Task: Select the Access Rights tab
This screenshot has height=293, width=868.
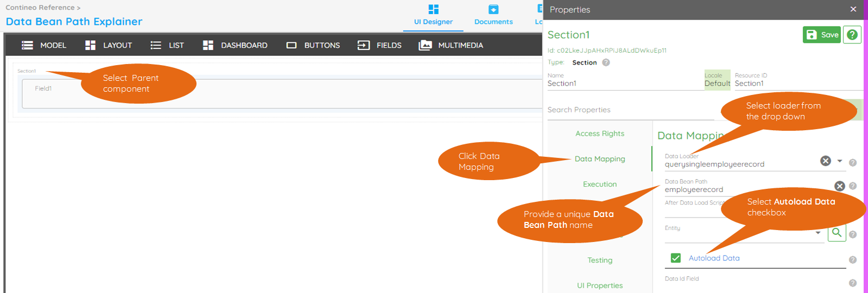Action: coord(599,133)
